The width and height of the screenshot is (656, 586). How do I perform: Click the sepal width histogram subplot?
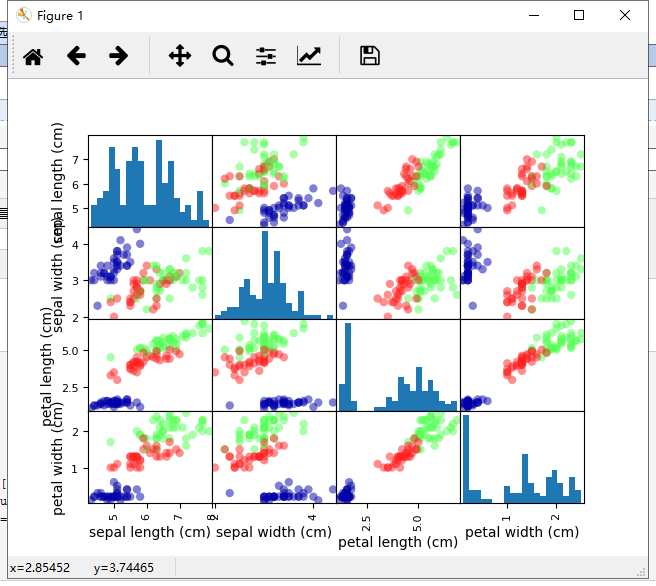274,273
